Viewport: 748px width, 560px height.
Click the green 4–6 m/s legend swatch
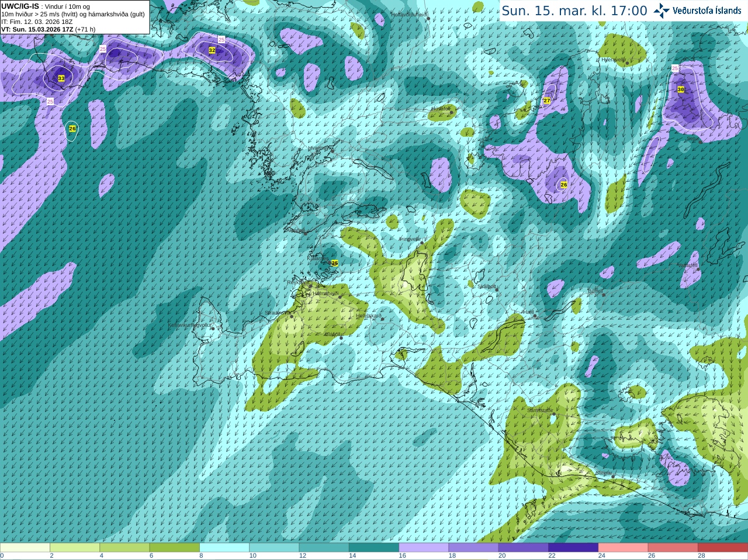coord(124,548)
